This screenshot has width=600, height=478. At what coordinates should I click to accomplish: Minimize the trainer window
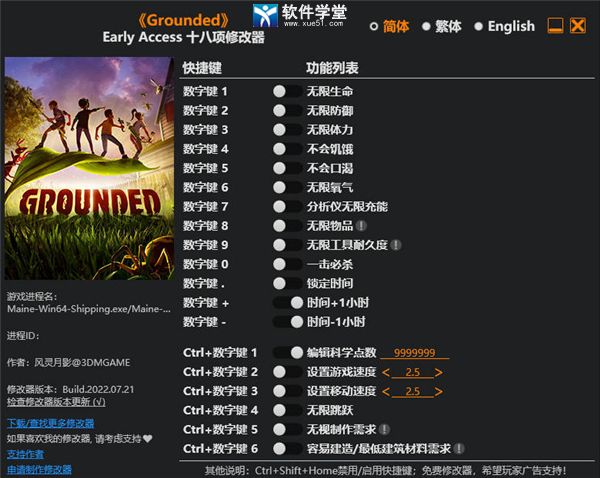pos(555,26)
